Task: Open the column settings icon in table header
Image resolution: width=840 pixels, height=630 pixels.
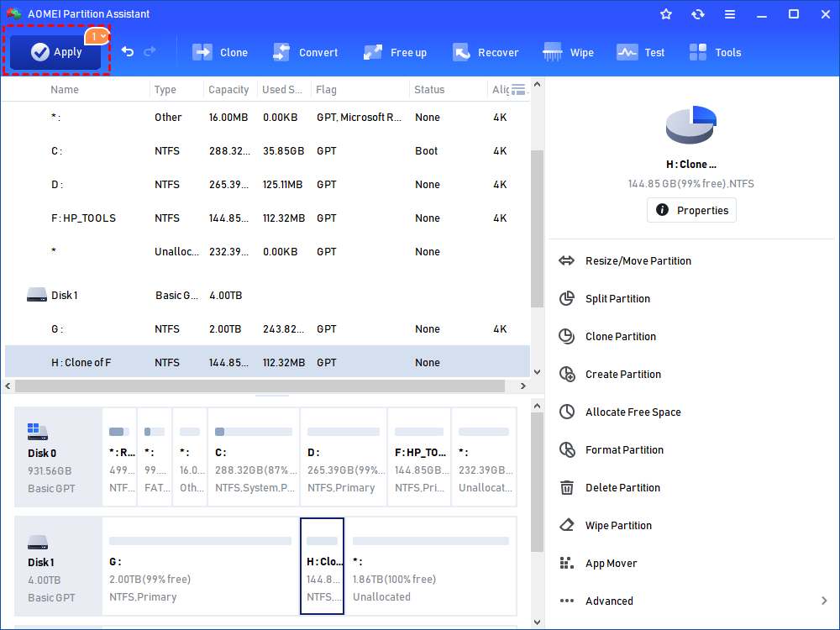Action: [518, 90]
